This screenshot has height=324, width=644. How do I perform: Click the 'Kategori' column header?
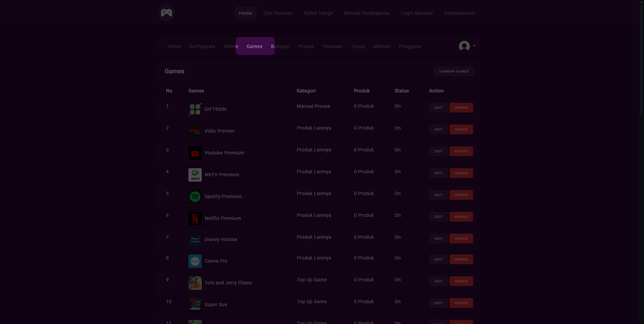click(306, 91)
